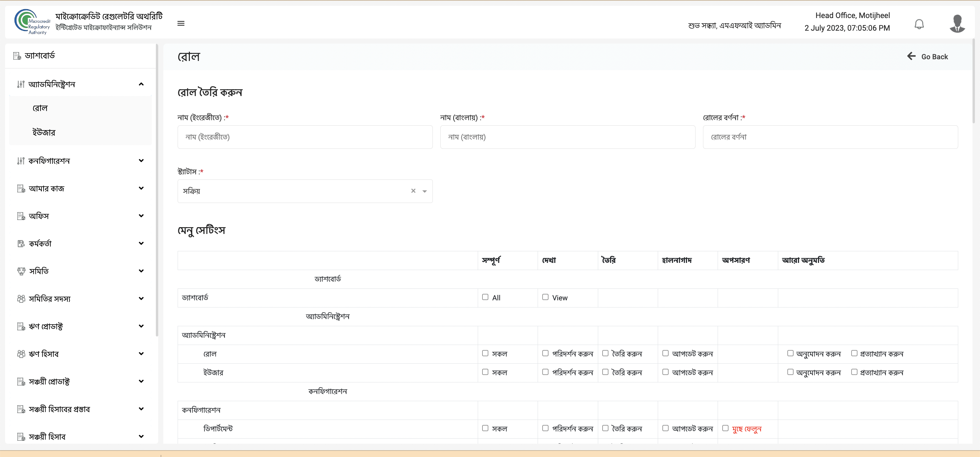
Task: Check the ড্যাশবোর্ড All checkbox
Action: click(485, 297)
